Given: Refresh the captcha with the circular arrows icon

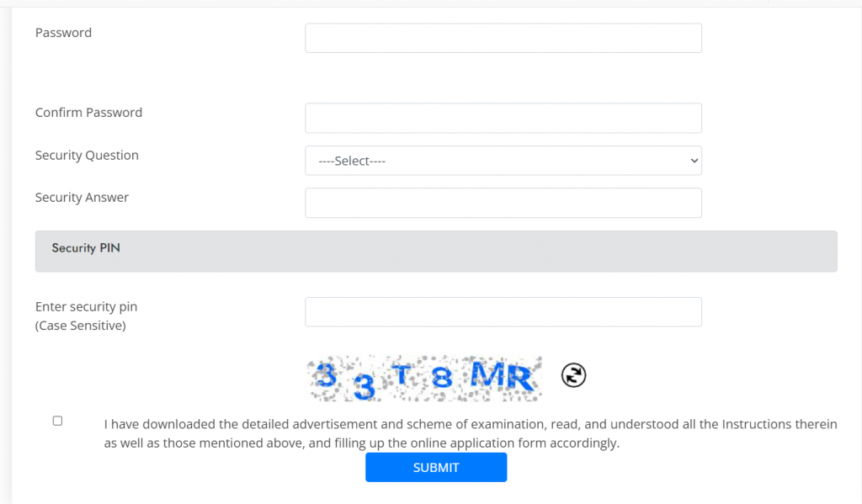Looking at the screenshot, I should (573, 375).
